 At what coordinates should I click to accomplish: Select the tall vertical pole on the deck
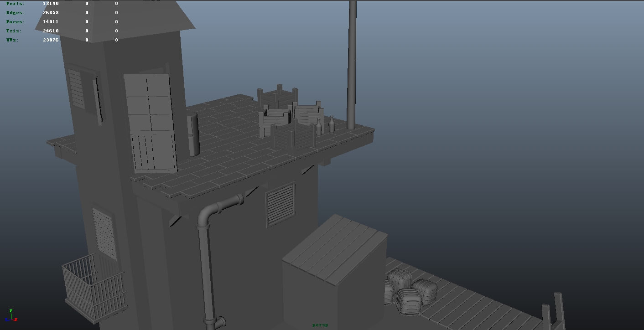pyautogui.click(x=352, y=64)
